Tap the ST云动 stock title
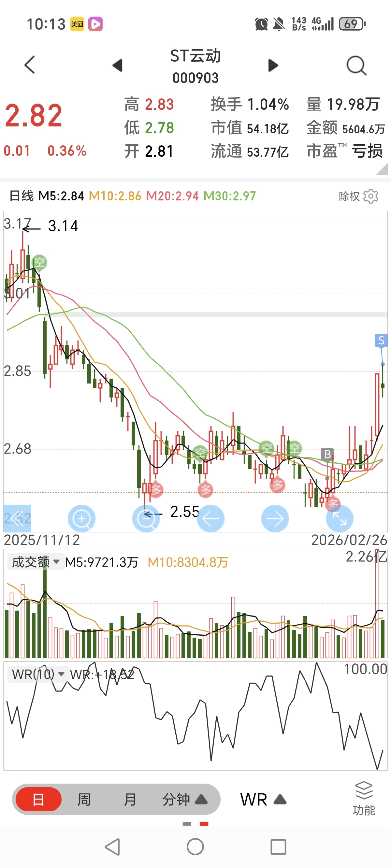391x868 pixels. coord(195,56)
